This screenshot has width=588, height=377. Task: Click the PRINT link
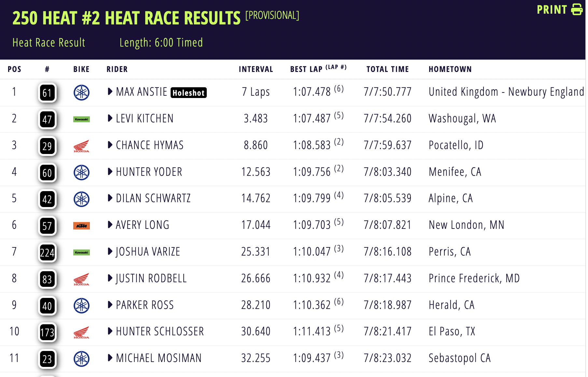pyautogui.click(x=552, y=10)
